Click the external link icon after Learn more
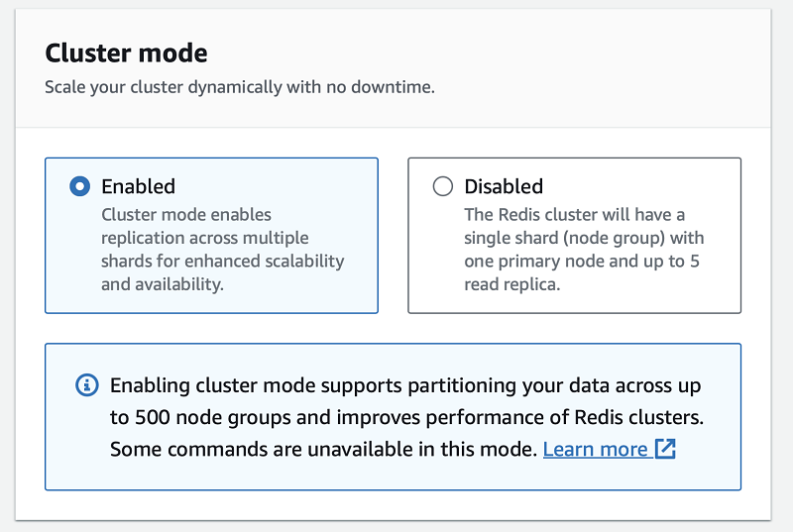This screenshot has height=532, width=793. click(665, 449)
